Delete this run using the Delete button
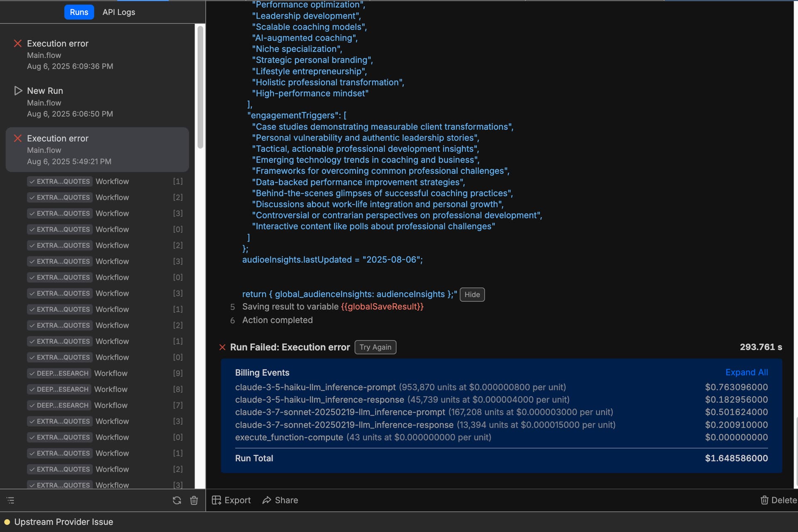This screenshot has width=798, height=532. (x=778, y=500)
